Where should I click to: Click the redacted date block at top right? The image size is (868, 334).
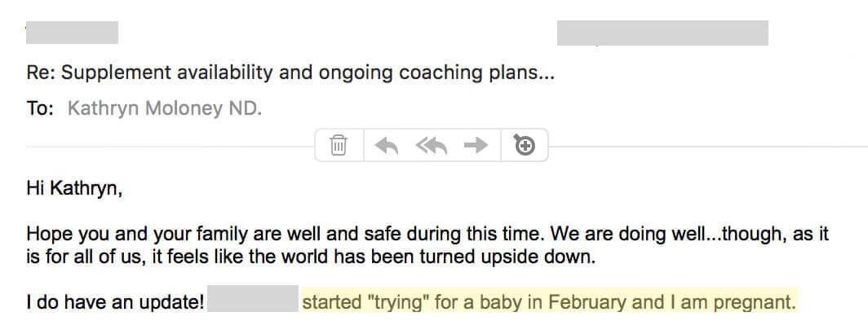662,33
